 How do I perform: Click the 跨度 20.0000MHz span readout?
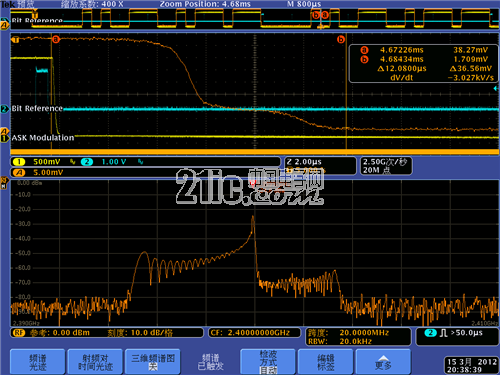358,337
